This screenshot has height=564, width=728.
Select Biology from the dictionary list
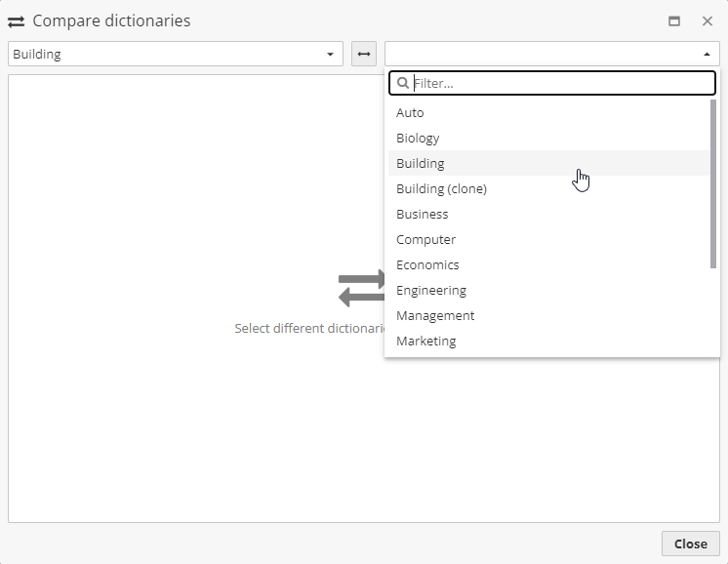pyautogui.click(x=418, y=139)
